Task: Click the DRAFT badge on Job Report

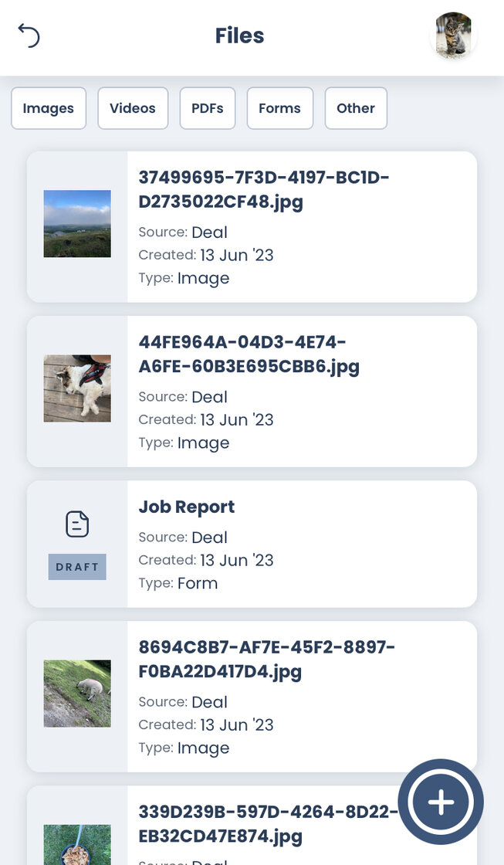Action: 77,567
